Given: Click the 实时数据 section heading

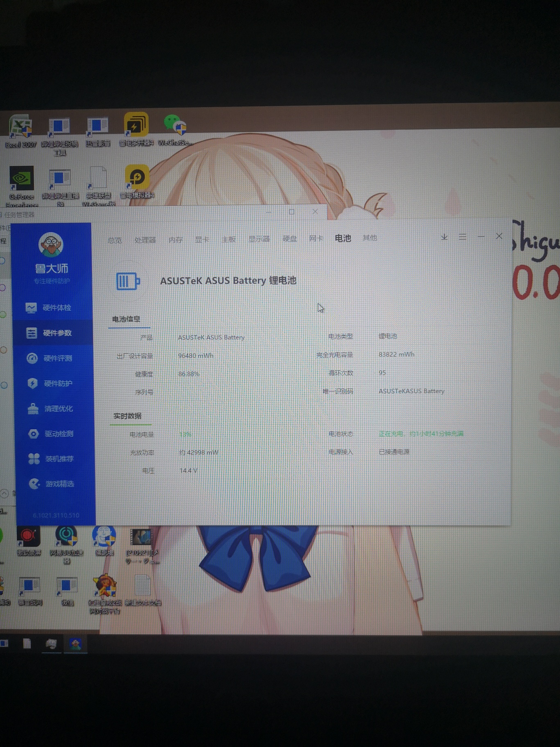Looking at the screenshot, I should point(127,416).
